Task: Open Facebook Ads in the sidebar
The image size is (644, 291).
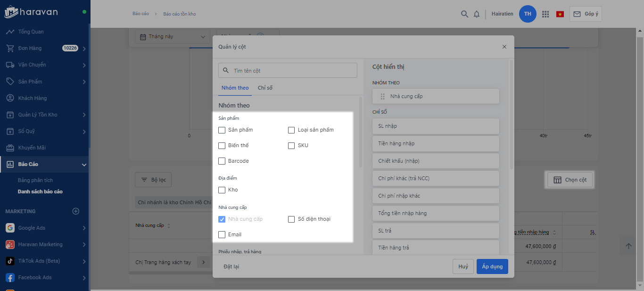Action: 34,277
